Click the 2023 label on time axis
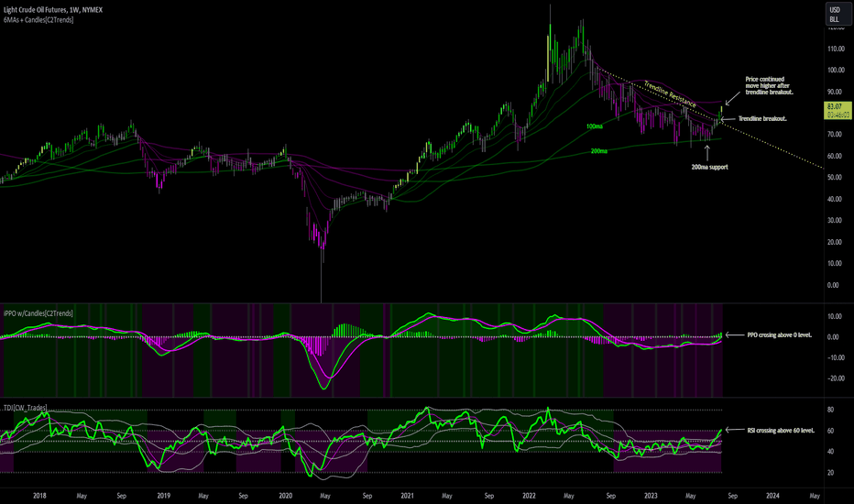The width and height of the screenshot is (854, 504). (651, 496)
